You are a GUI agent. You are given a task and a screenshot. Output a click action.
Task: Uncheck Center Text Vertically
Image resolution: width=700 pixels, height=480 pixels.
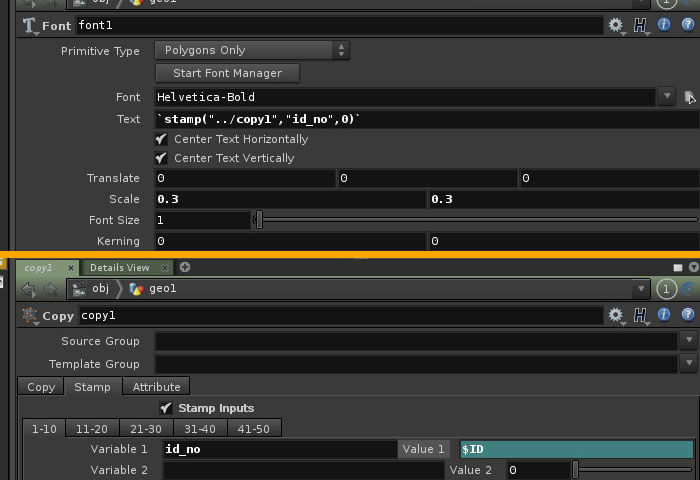click(x=161, y=158)
